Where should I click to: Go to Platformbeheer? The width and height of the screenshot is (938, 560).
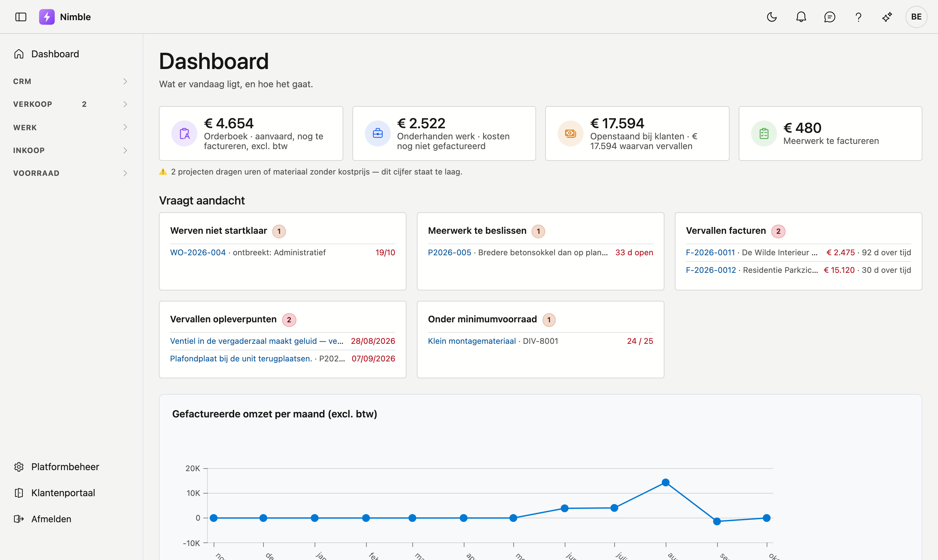[x=71, y=467]
